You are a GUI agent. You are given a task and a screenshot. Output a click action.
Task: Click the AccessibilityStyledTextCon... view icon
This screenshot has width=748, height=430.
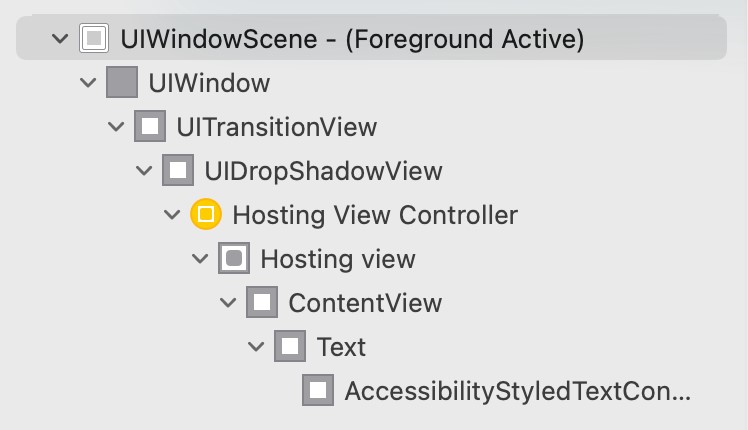coord(318,390)
